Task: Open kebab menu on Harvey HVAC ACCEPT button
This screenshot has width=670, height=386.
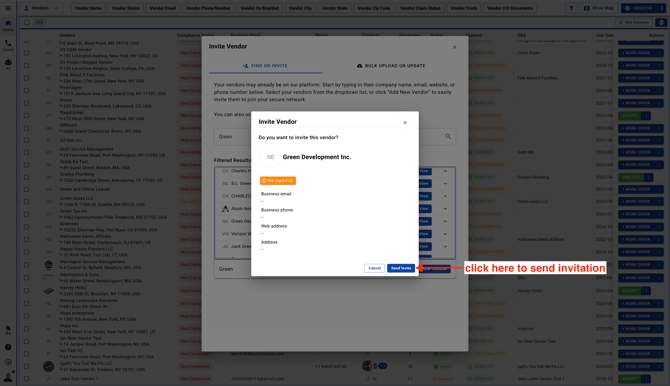Action: point(646,291)
